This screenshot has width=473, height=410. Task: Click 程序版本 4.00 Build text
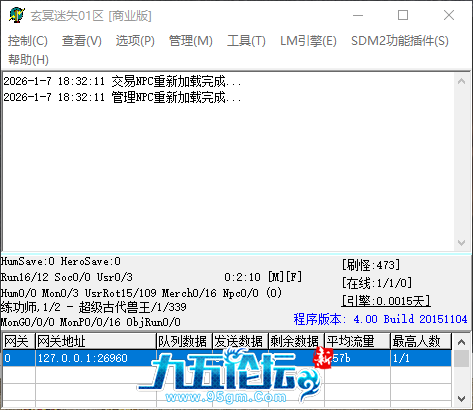pyautogui.click(x=380, y=319)
